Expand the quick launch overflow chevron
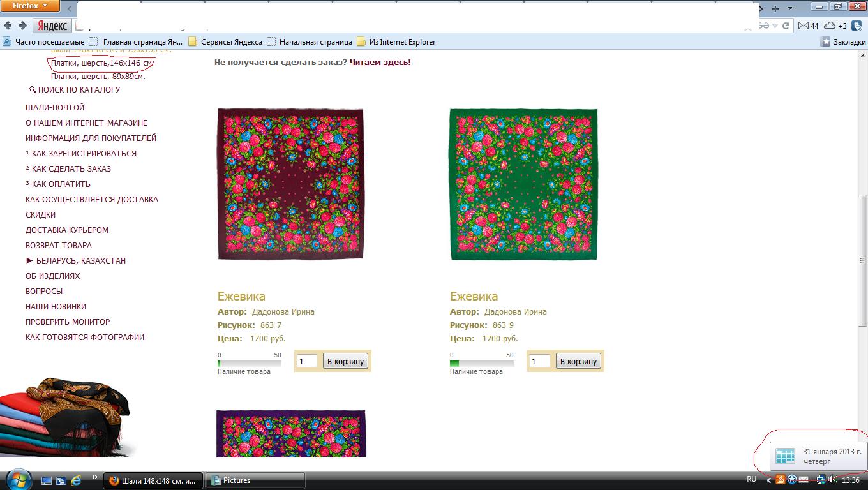 (95, 477)
